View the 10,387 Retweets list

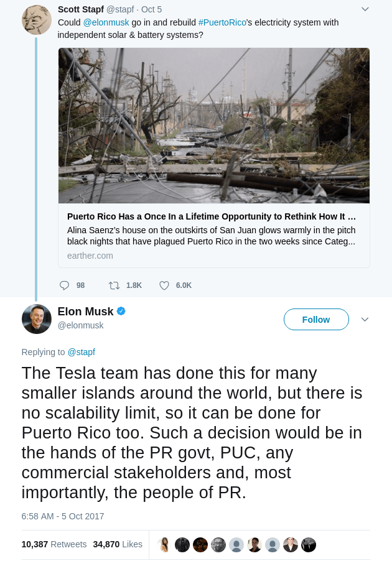point(54,544)
